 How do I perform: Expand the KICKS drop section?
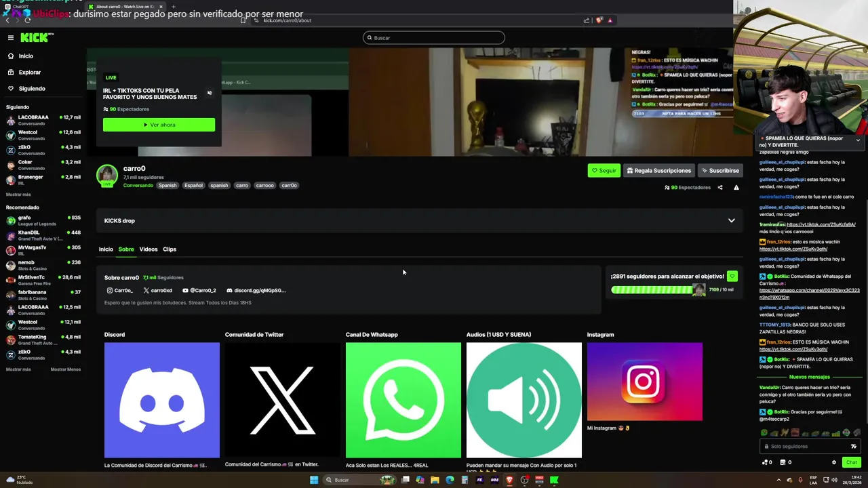click(x=731, y=221)
